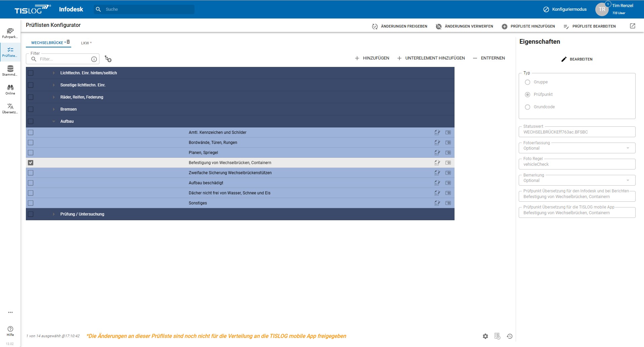Image resolution: width=644 pixels, height=347 pixels.
Task: Click the HINZUFÜGEN button
Action: (x=372, y=58)
